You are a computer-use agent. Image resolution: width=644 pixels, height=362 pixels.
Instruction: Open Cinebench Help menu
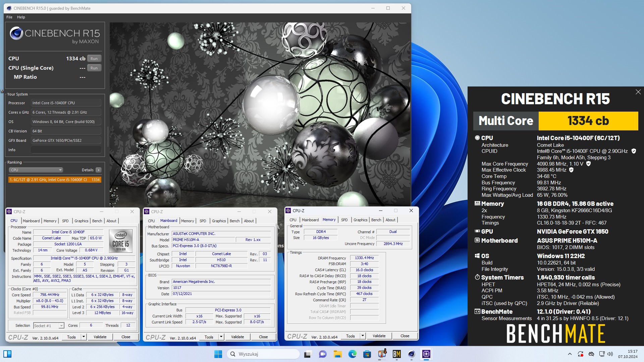tap(21, 17)
